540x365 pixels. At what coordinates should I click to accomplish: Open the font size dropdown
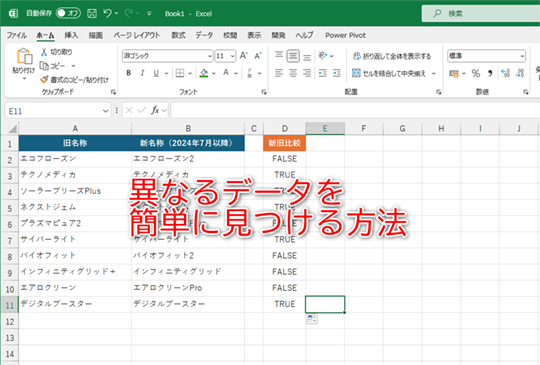[233, 56]
